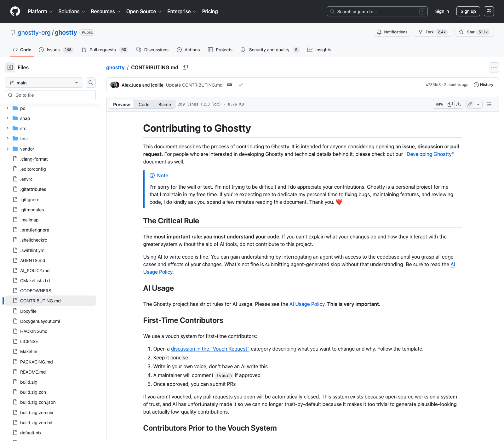Focus the Go to file input

coord(50,95)
